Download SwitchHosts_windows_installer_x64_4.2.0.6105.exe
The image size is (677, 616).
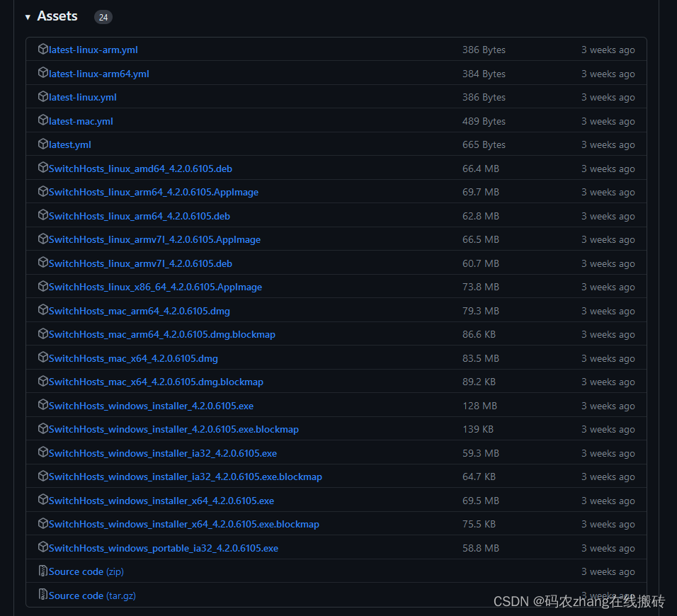click(x=161, y=501)
